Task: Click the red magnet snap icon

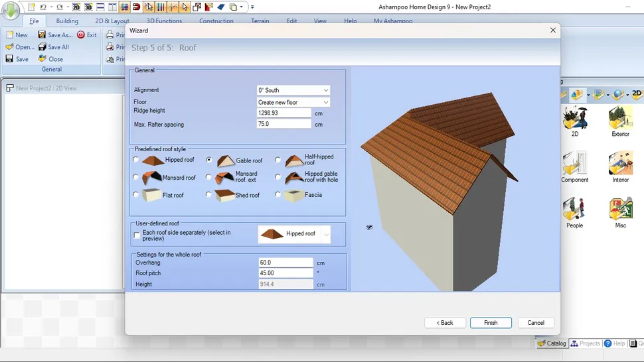Action: [x=136, y=7]
